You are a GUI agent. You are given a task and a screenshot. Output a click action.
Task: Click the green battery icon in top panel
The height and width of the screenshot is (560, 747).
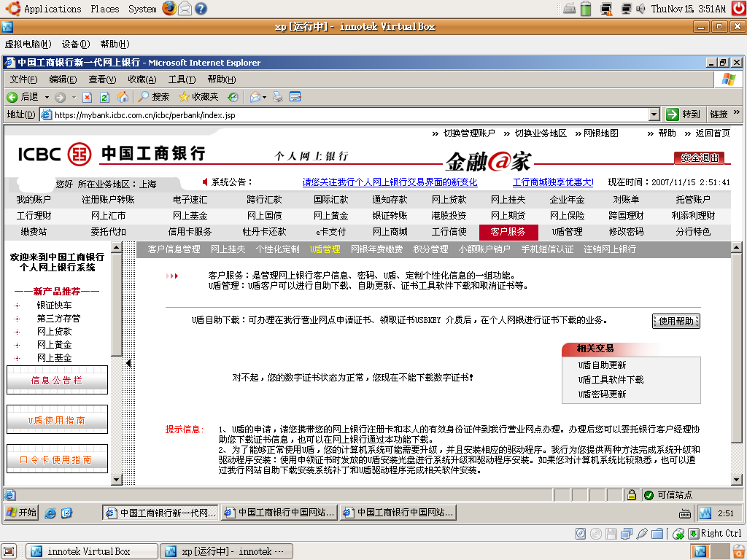pos(586,9)
